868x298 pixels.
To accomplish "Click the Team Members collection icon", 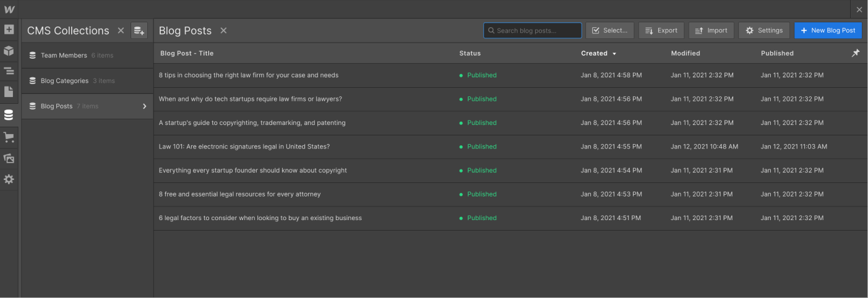I will (33, 56).
